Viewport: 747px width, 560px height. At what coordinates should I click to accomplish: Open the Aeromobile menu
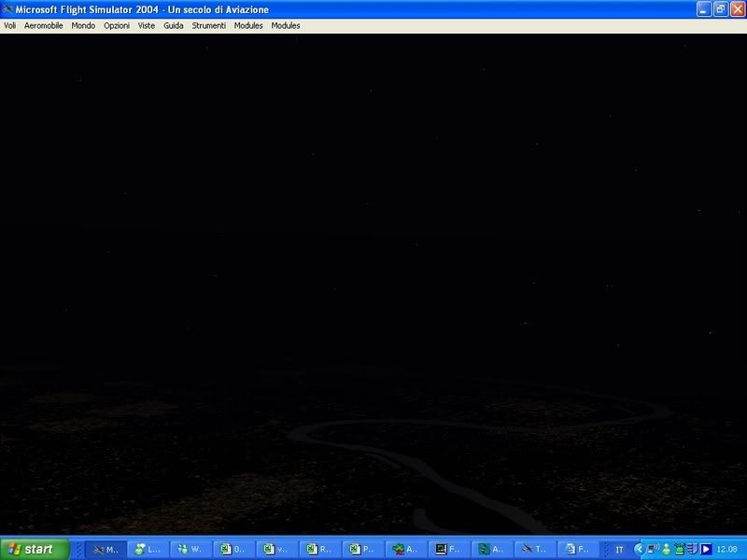point(43,26)
